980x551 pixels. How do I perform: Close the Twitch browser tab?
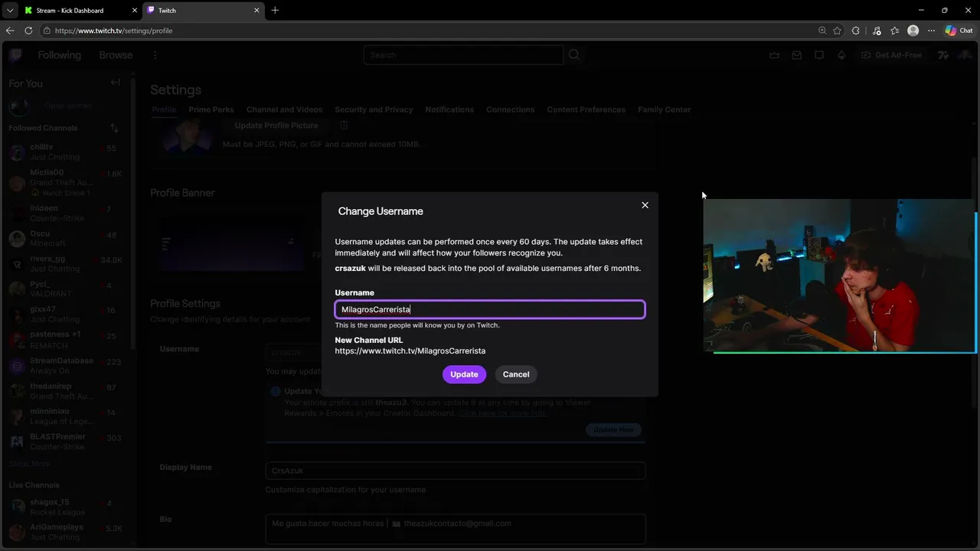click(256, 11)
